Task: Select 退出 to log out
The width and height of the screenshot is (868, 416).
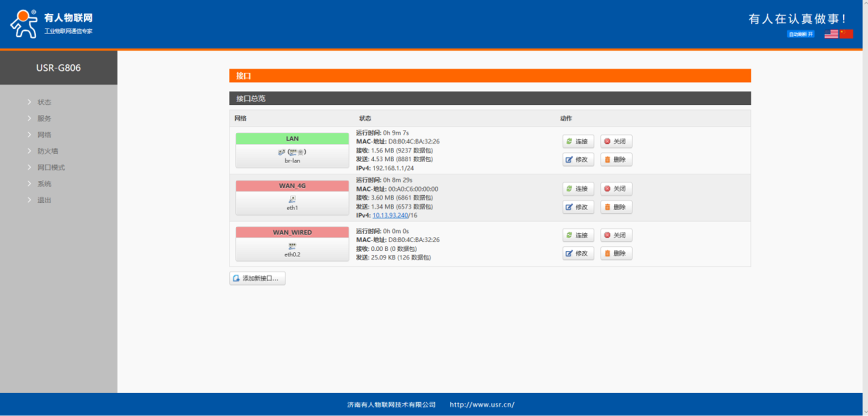Action: [x=44, y=200]
